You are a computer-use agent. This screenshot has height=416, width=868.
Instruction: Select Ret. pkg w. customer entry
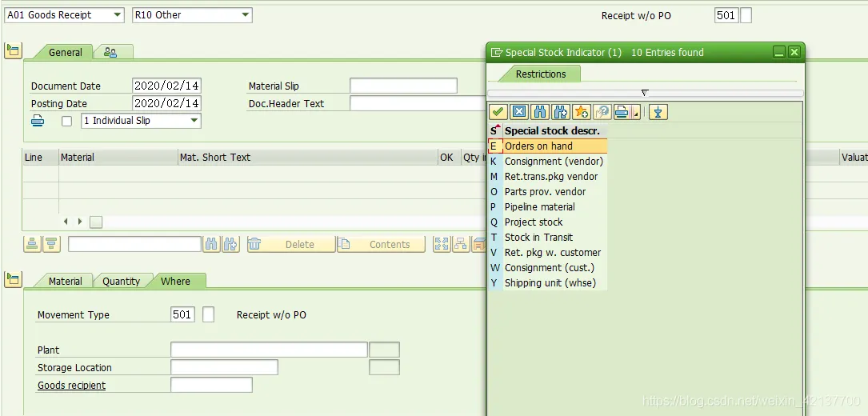(547, 253)
